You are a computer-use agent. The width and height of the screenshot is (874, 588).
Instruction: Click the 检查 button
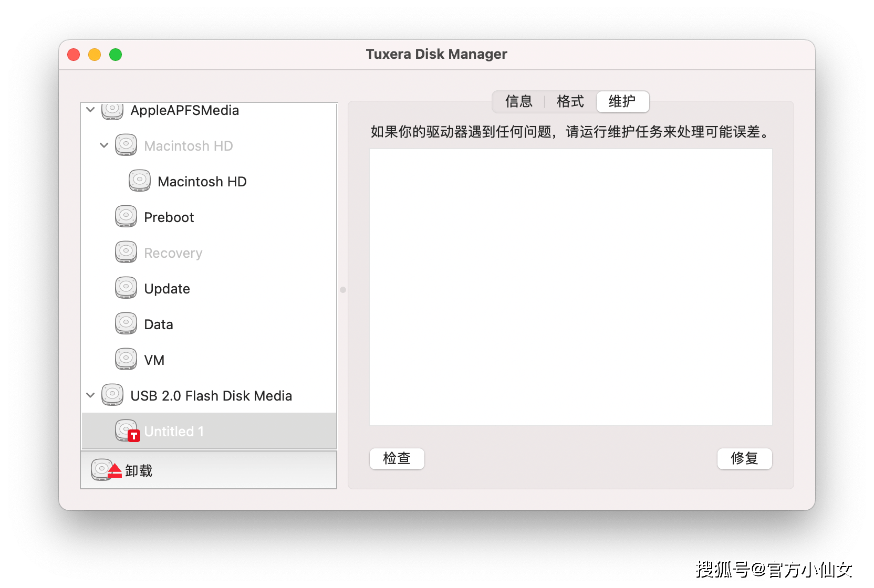(397, 458)
